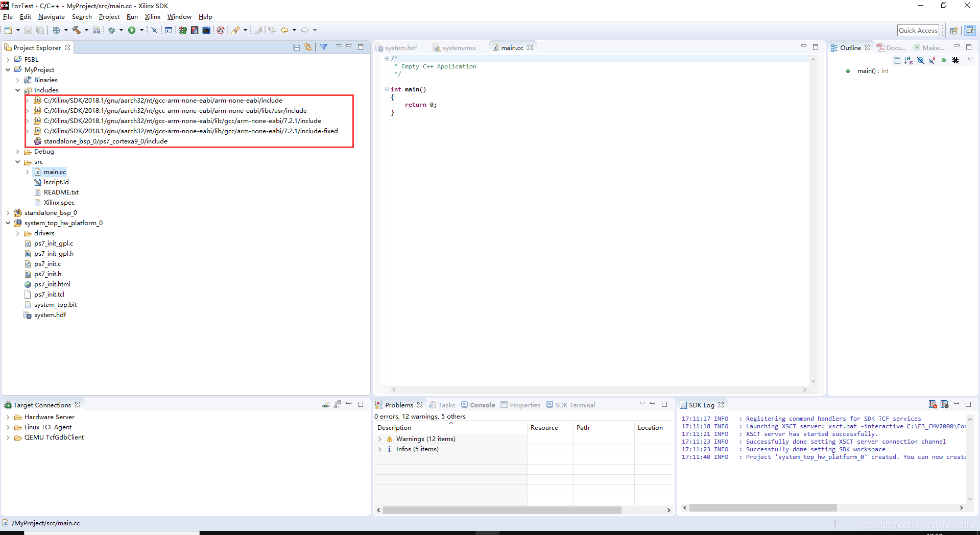The image size is (980, 535).
Task: Expand the Debug folder
Action: click(17, 152)
